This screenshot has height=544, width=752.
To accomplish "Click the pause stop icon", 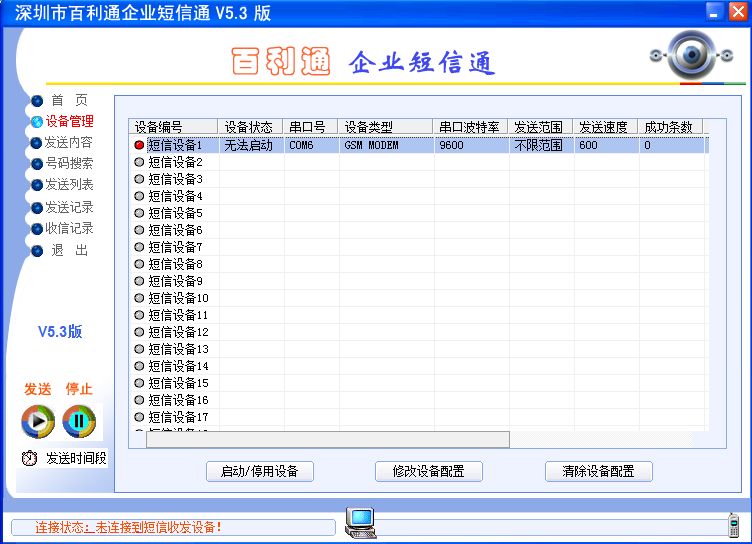I will [x=79, y=421].
